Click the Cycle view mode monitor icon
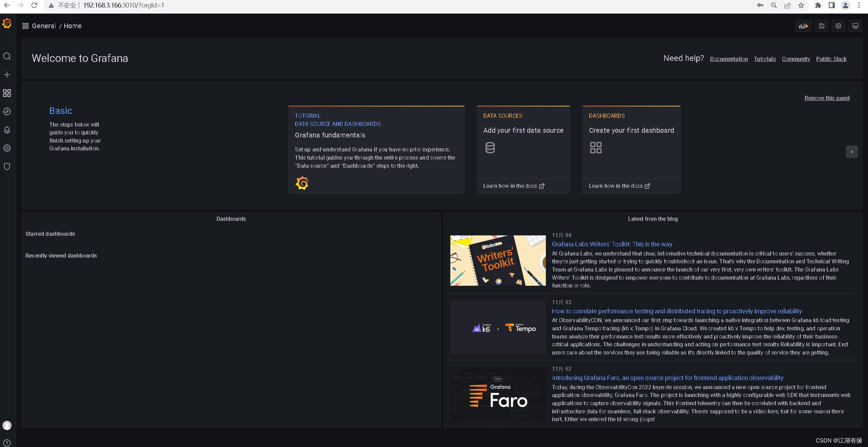The width and height of the screenshot is (868, 447). click(x=855, y=26)
